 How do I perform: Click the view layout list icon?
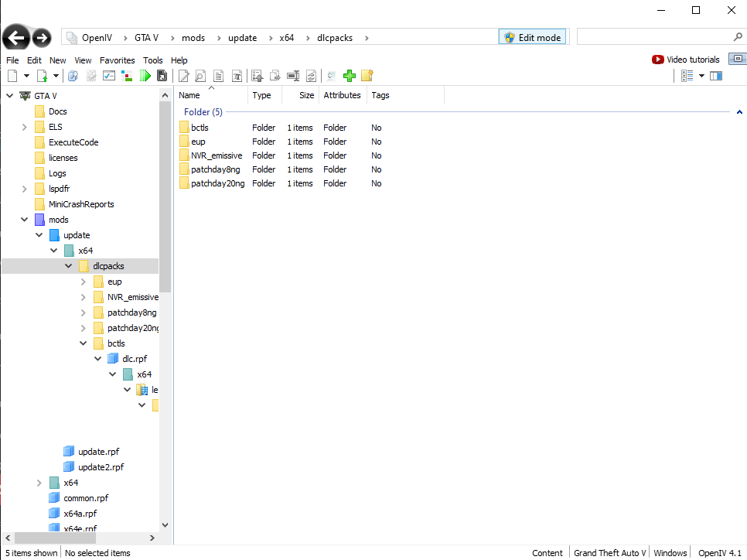click(687, 75)
